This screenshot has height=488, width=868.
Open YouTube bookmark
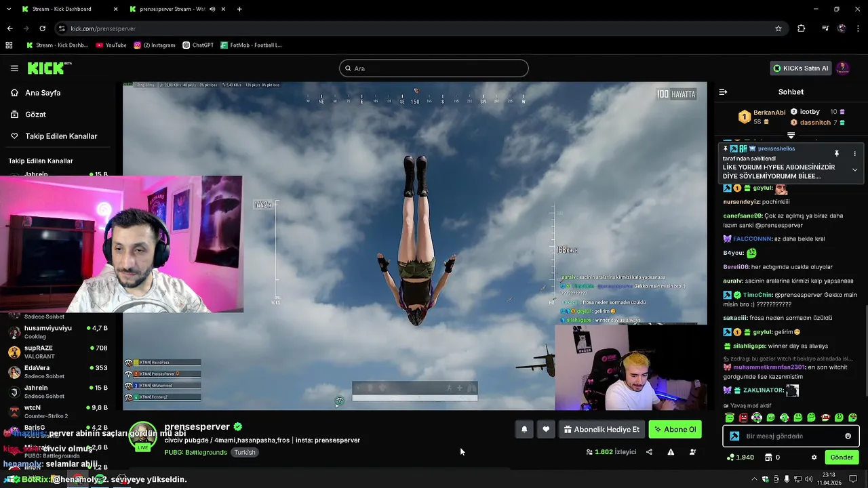111,45
